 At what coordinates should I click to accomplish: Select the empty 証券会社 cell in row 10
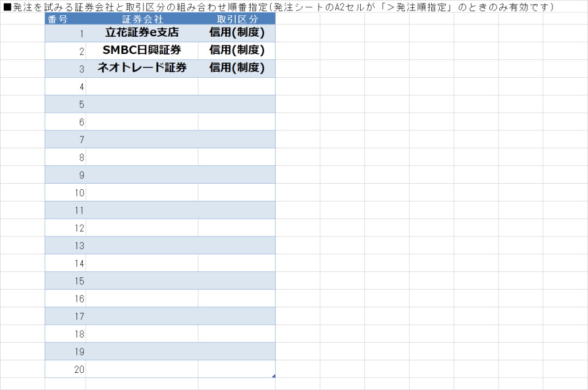142,192
